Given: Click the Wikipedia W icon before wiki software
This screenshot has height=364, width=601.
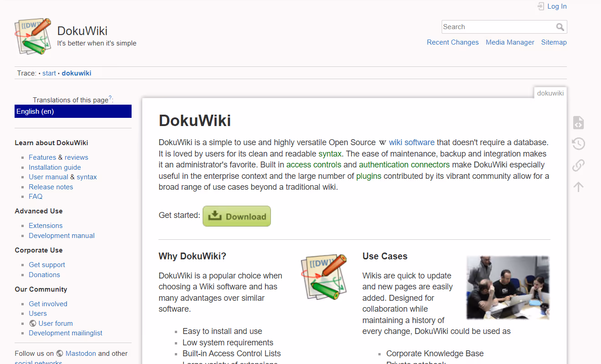Looking at the screenshot, I should 382,142.
